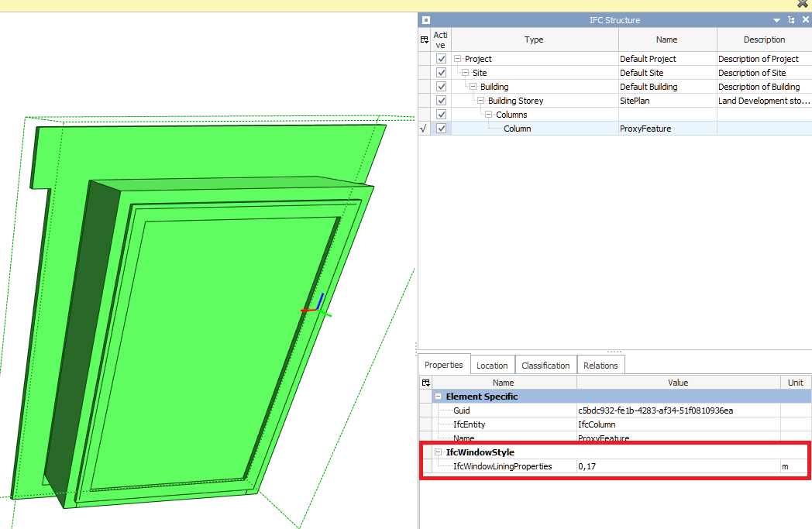Open the properties table column chooser icon
The width and height of the screenshot is (812, 529).
[x=425, y=383]
